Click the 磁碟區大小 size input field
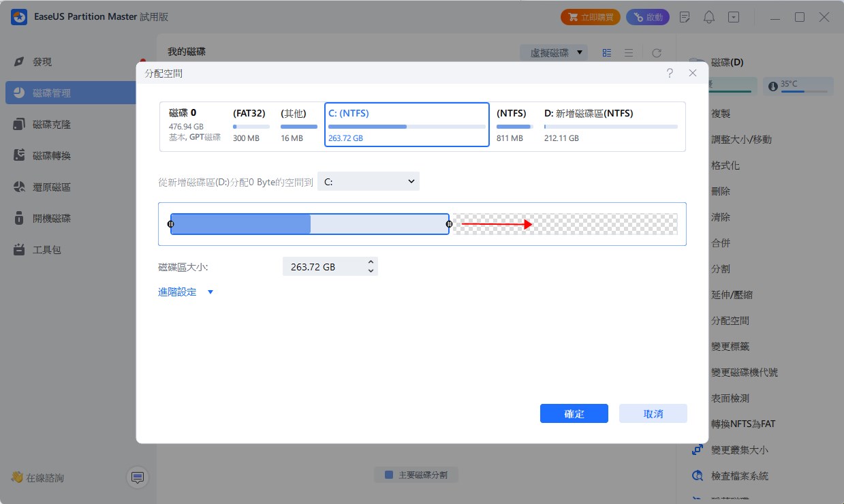This screenshot has height=504, width=844. tap(323, 267)
